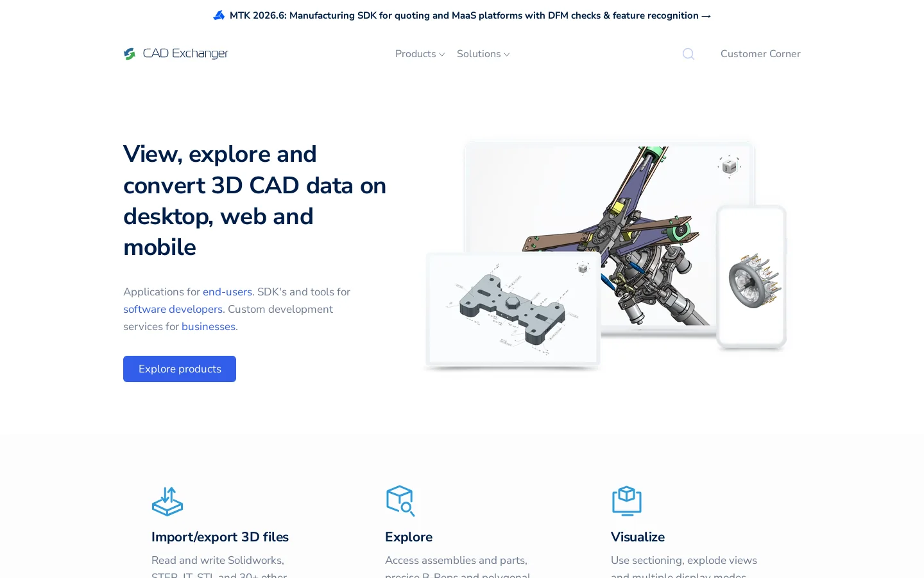Viewport: 924px width, 578px height.
Task: Click the CAD Exchanger wordmark text
Action: tap(185, 54)
